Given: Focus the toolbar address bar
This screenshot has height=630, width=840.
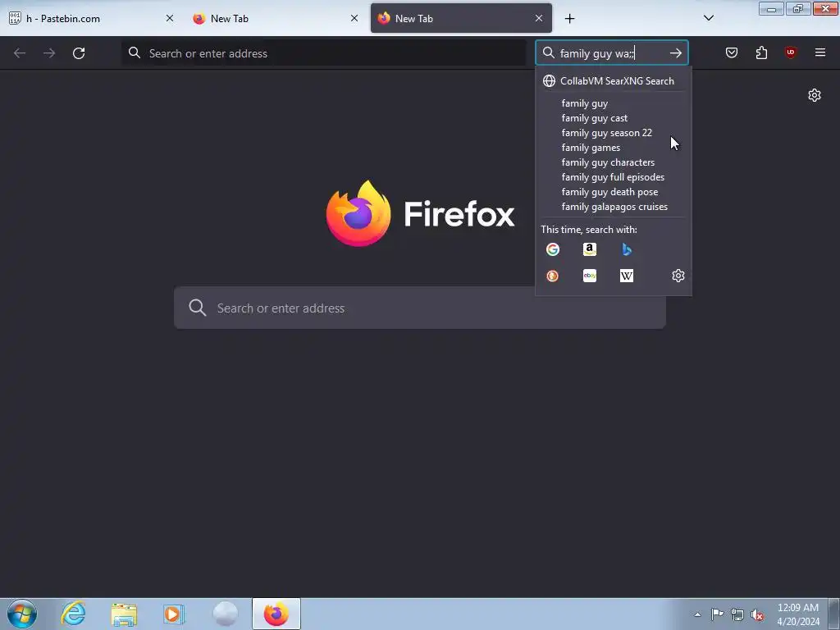Looking at the screenshot, I should coord(324,53).
